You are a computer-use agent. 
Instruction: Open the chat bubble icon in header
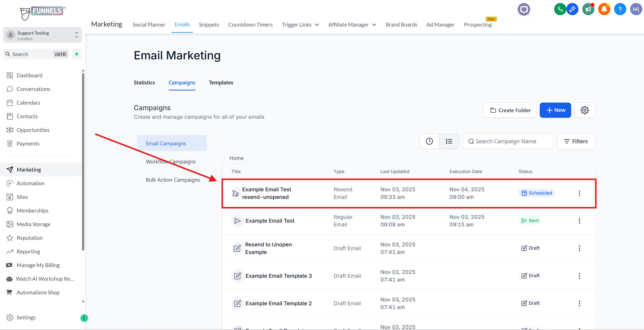coord(524,10)
